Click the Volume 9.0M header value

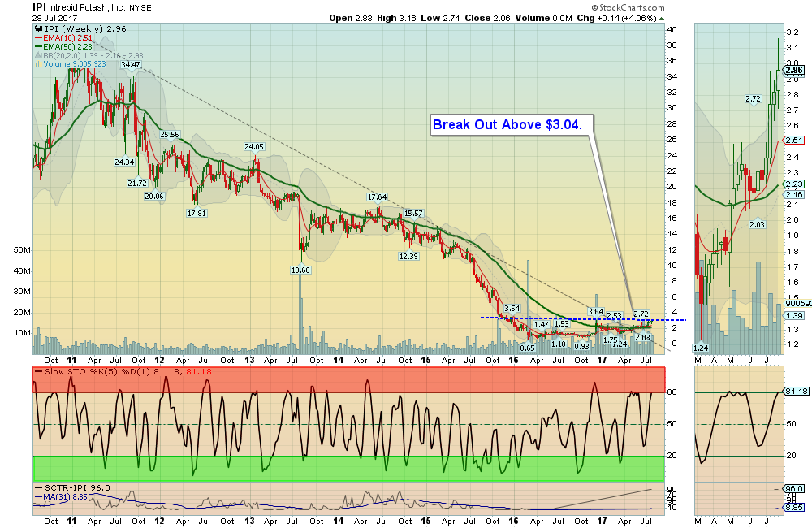[x=544, y=18]
